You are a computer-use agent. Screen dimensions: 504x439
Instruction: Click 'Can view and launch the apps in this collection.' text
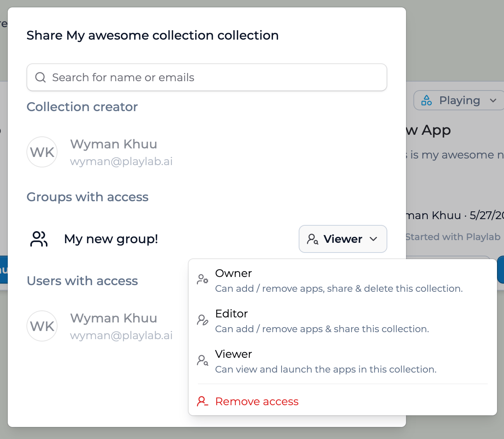coord(326,369)
